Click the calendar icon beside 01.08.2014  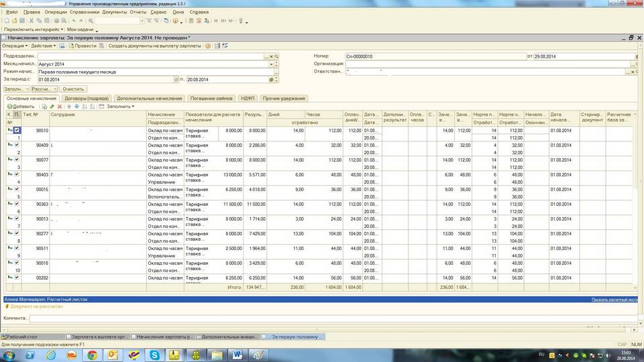click(x=177, y=80)
